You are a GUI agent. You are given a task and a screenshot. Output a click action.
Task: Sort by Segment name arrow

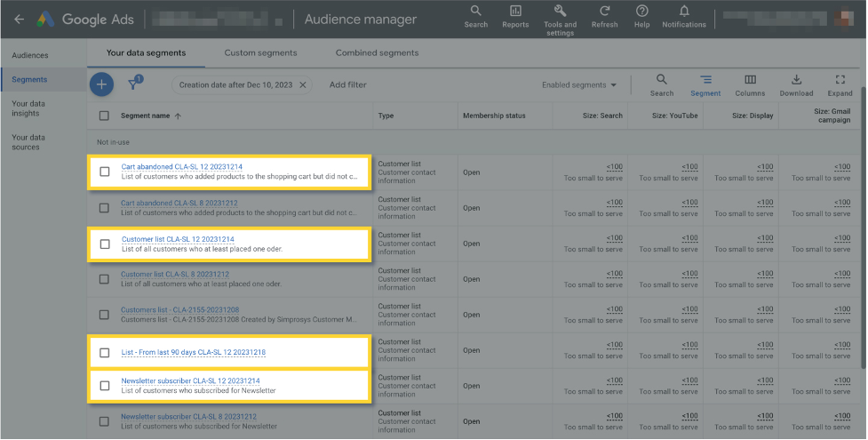178,116
